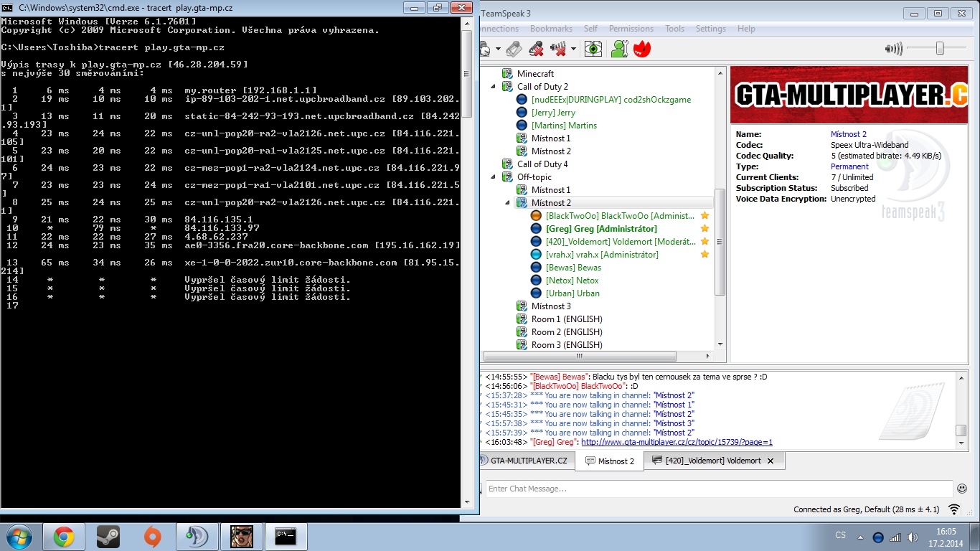Switch to the Voldemort private chat tab

(x=706, y=461)
